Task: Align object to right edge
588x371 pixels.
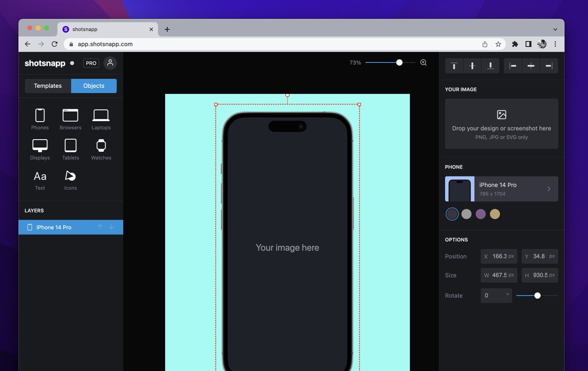Action: click(x=549, y=66)
